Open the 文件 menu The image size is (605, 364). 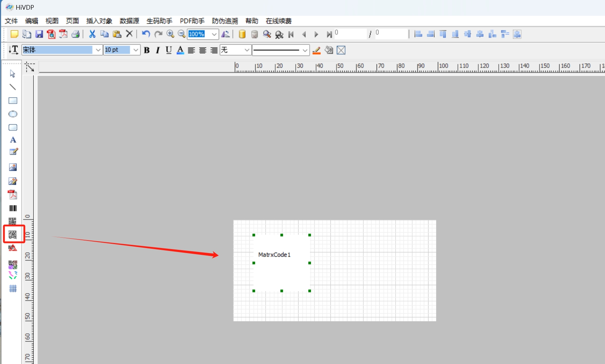tap(11, 21)
